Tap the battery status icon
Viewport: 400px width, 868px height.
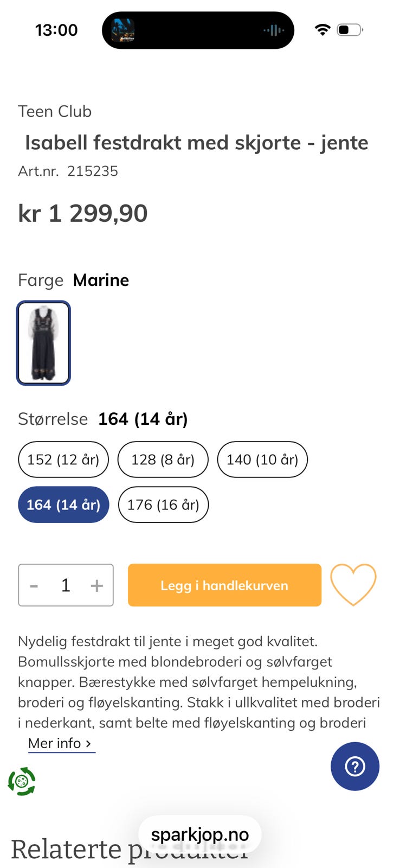coord(350,30)
